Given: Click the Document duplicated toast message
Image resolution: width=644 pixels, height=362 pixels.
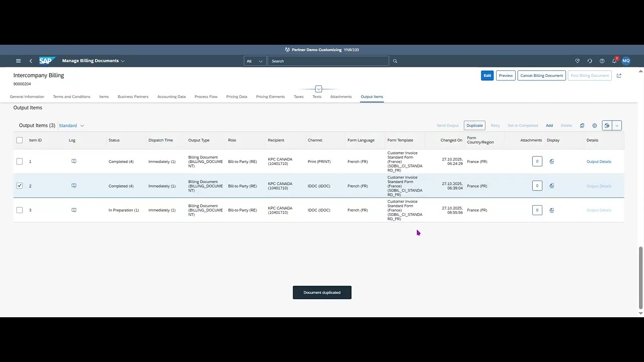Looking at the screenshot, I should pyautogui.click(x=322, y=293).
